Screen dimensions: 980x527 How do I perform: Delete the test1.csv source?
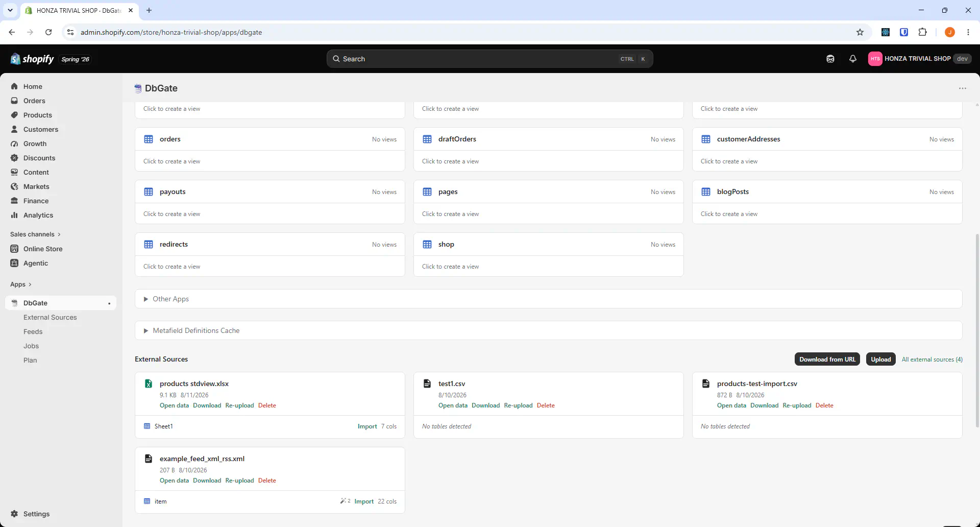click(x=546, y=405)
